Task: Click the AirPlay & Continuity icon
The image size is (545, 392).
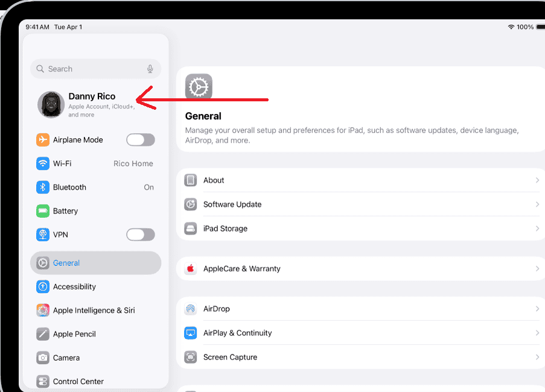Action: 191,333
